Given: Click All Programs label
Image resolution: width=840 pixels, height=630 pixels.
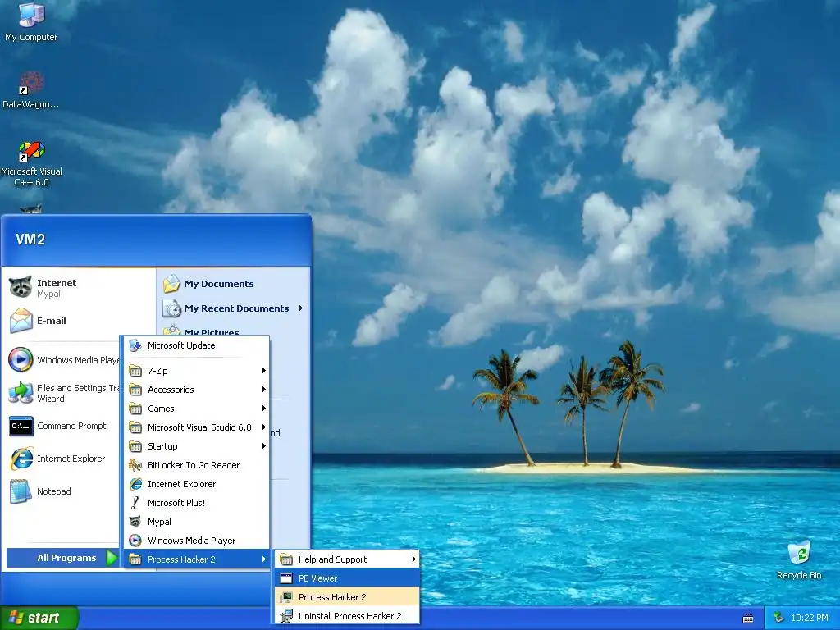Looking at the screenshot, I should (x=66, y=558).
